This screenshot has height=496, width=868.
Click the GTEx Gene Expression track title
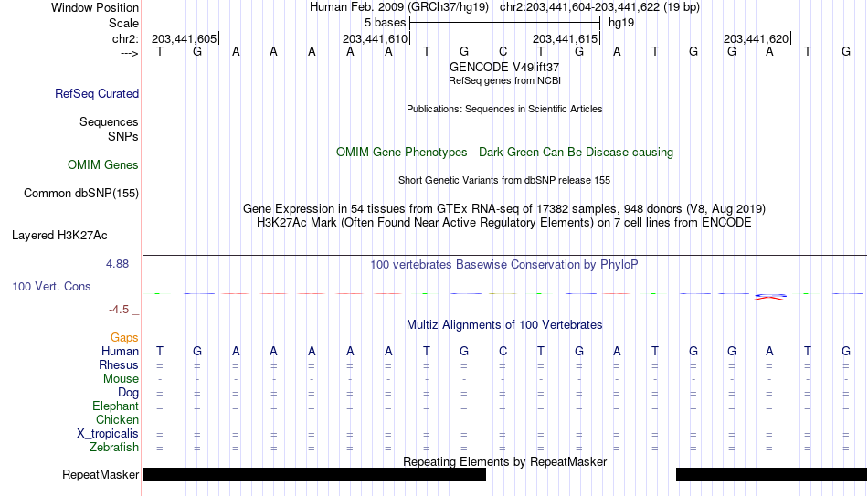tap(504, 208)
